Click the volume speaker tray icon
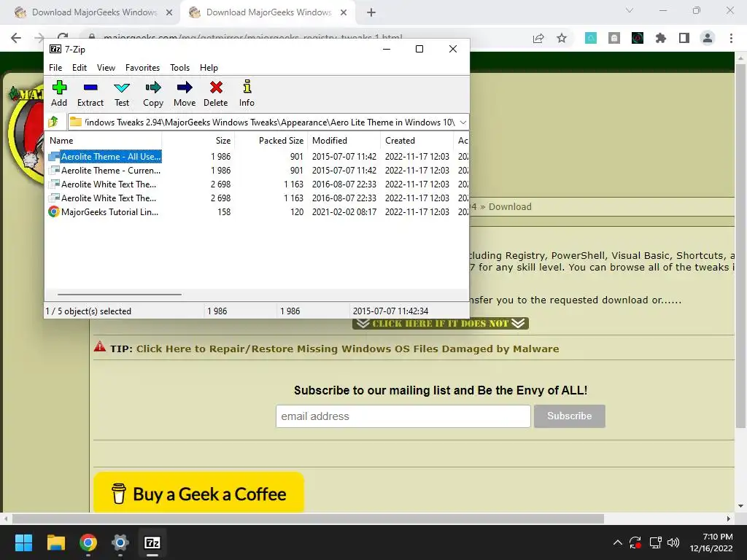Viewport: 747px width, 560px height. 673,542
